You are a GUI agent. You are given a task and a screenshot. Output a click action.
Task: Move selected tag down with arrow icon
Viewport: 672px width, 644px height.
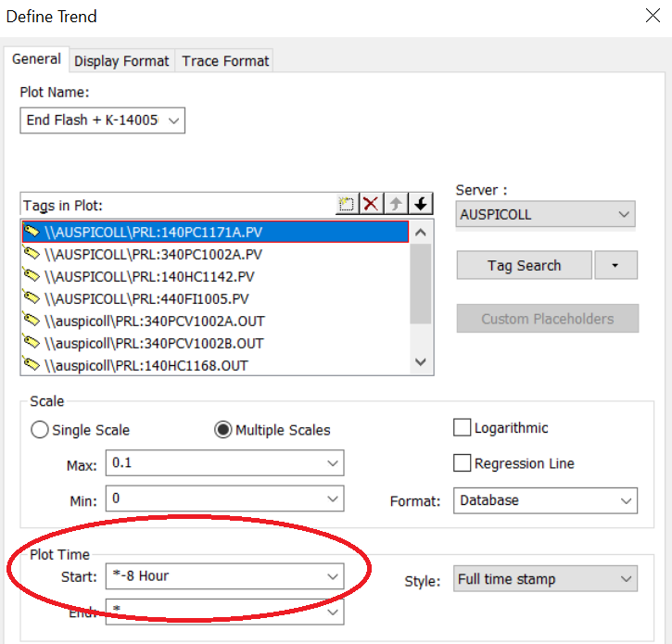(421, 205)
